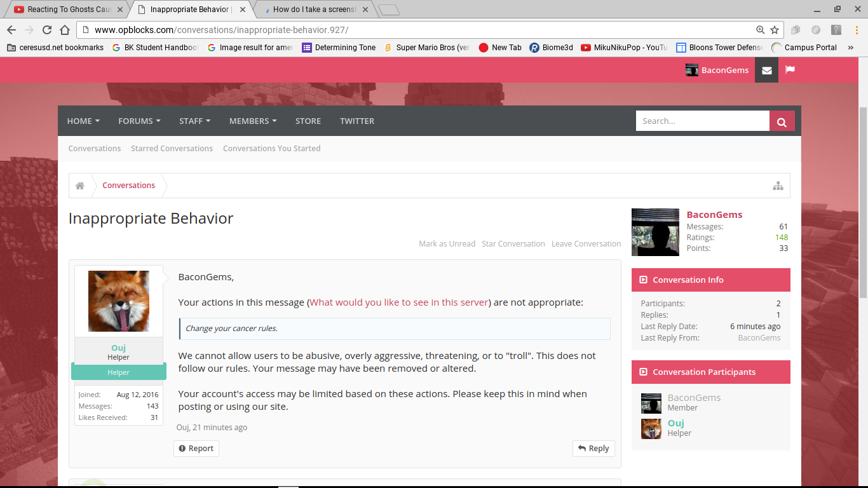Reload the page with refresh icon

tap(47, 30)
